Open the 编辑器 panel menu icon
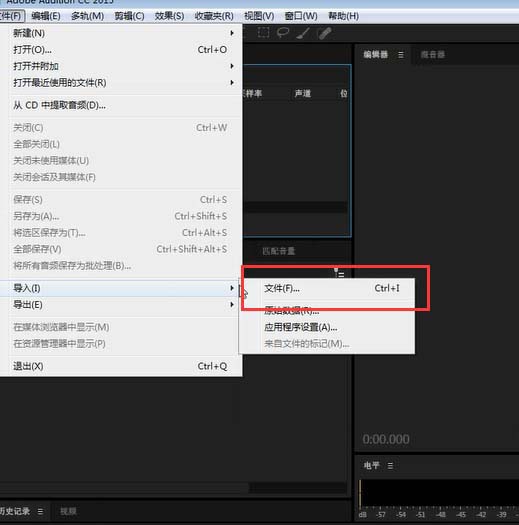 401,55
